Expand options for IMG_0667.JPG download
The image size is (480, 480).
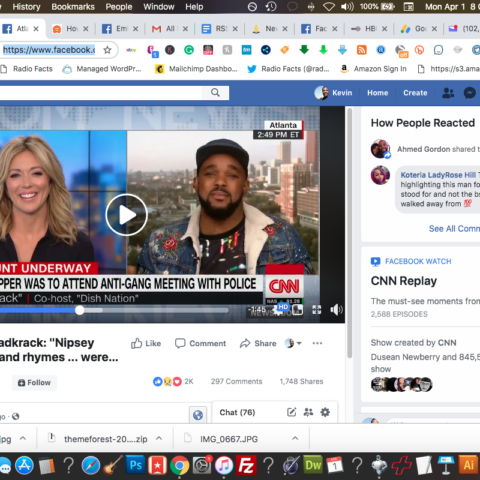coord(295,438)
